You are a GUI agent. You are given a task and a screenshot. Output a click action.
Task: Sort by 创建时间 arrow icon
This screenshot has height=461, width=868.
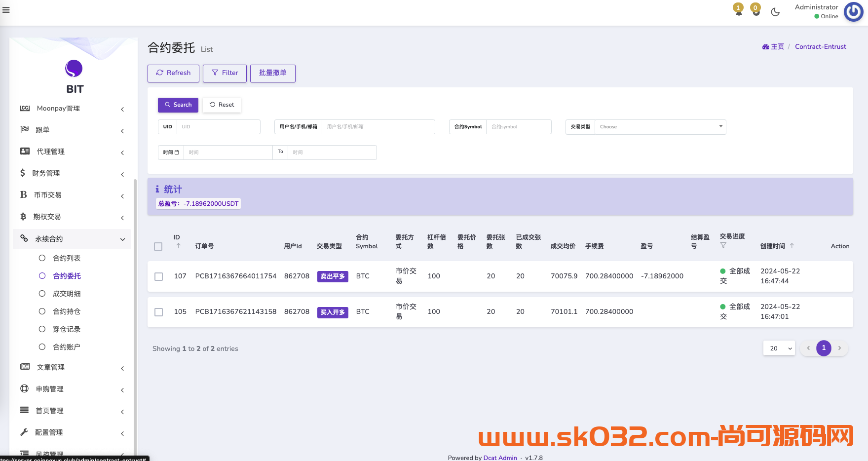[792, 245]
